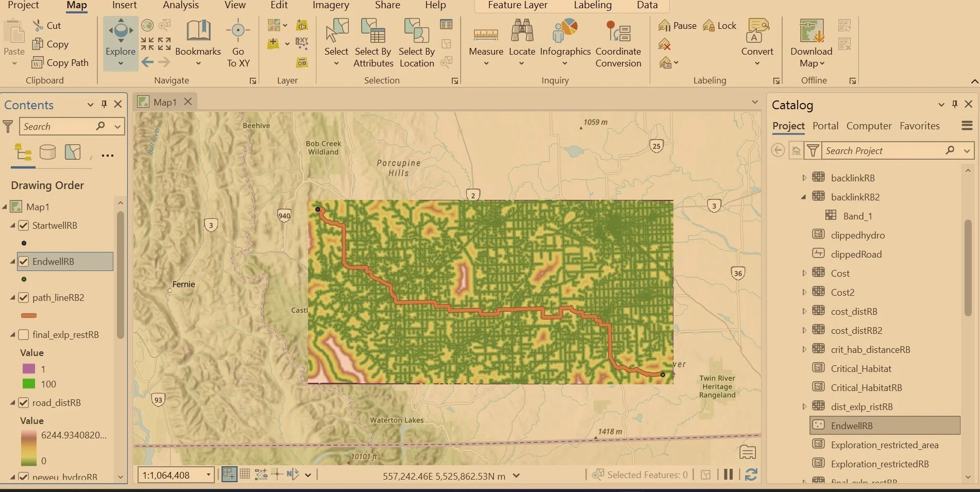
Task: Expand cost_distRB2 in Catalog
Action: (804, 330)
